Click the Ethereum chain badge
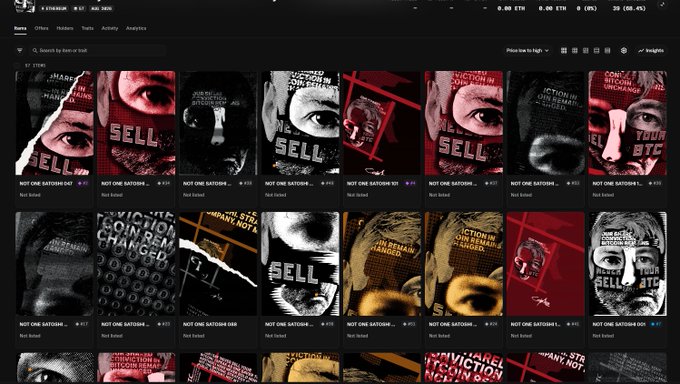This screenshot has width=680, height=384. 54,8
